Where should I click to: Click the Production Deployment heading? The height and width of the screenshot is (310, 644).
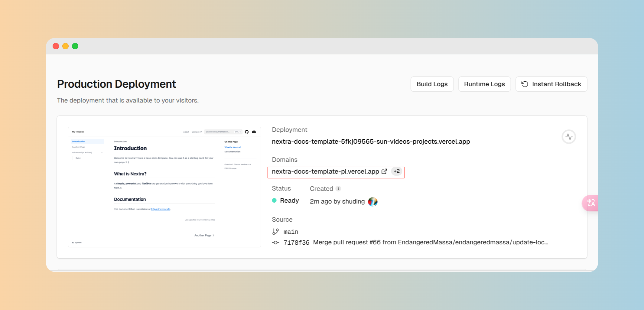tap(116, 84)
